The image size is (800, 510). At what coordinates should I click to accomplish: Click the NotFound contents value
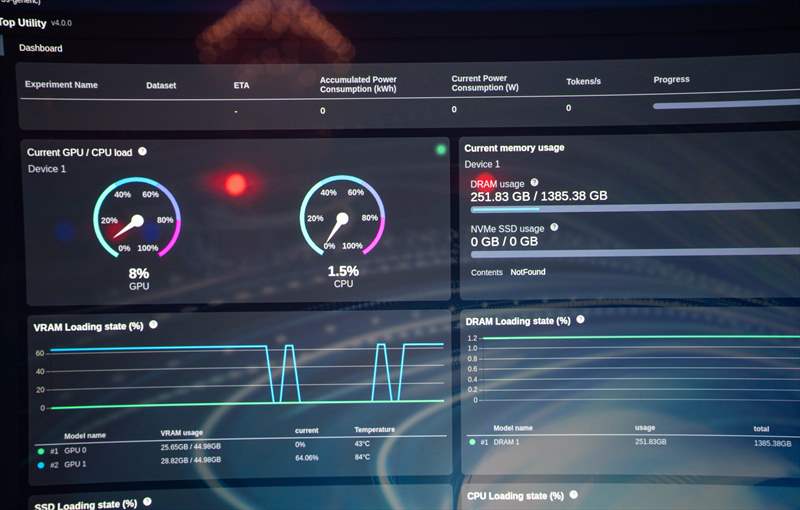[x=528, y=272]
